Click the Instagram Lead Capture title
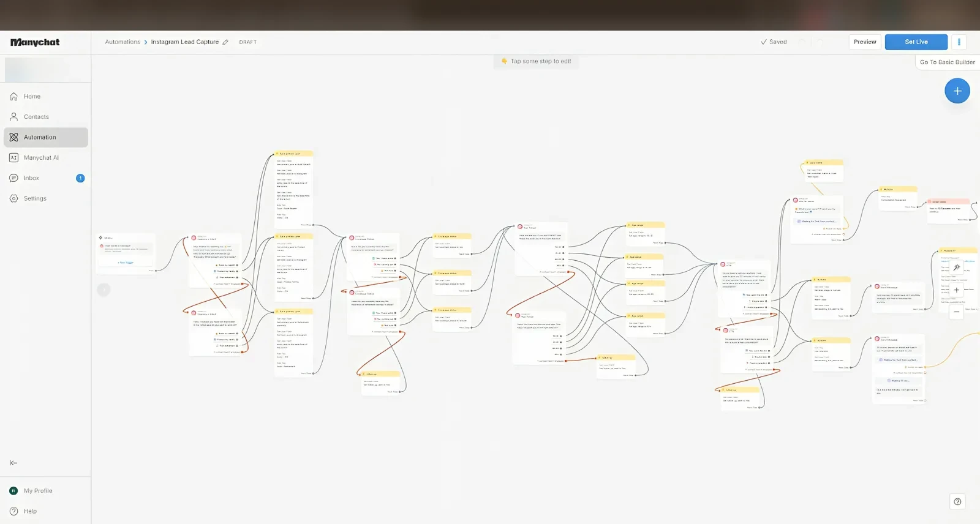The image size is (980, 524). coord(185,42)
